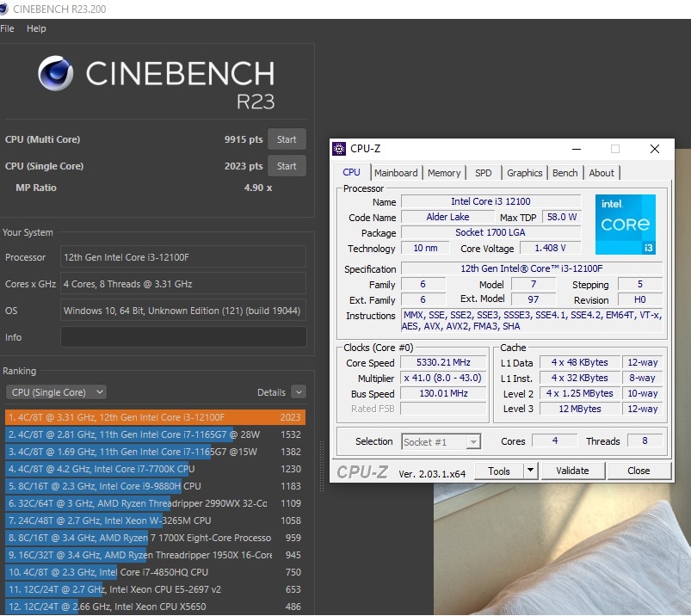Select ranking row Ryzen 7 1700X

155,538
